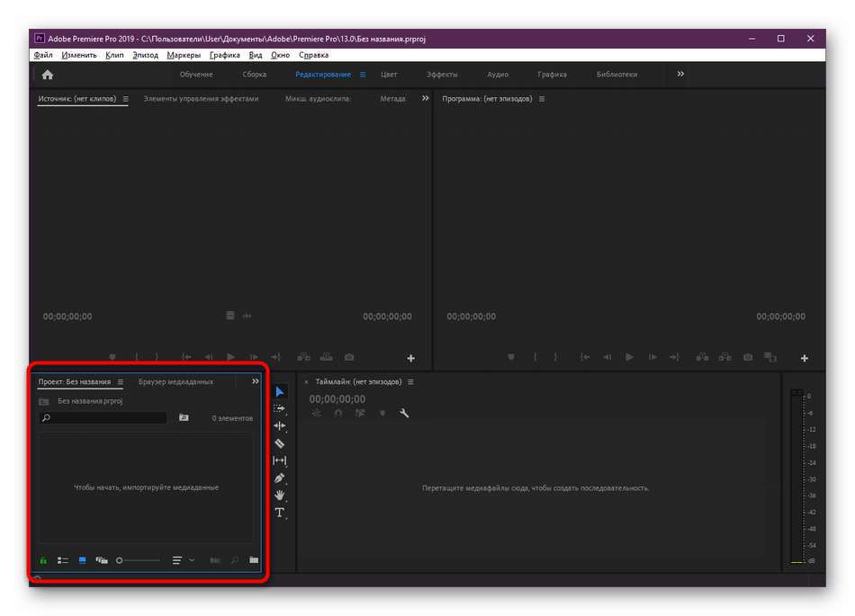Select the Type tool
The width and height of the screenshot is (855, 616).
(280, 513)
